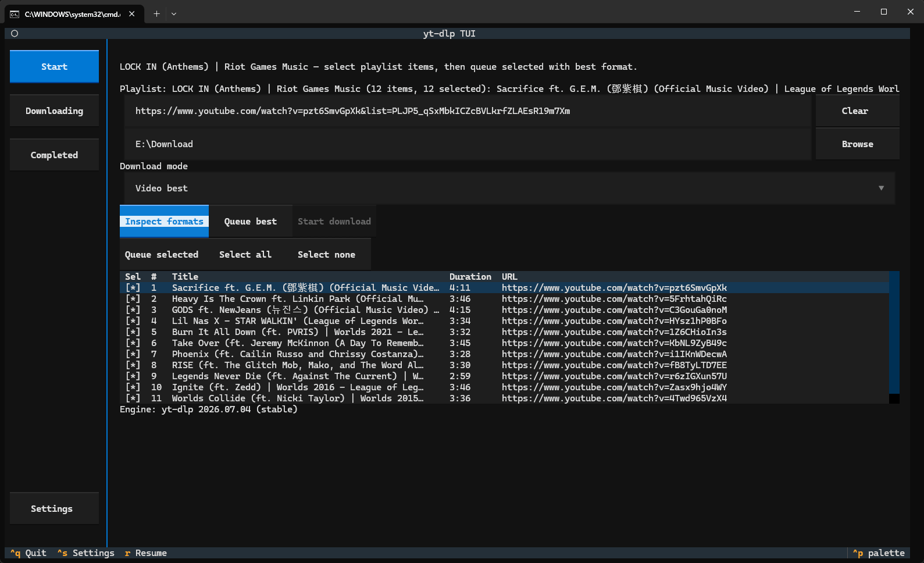Viewport: 924px width, 563px height.
Task: Minimize the terminal window
Action: click(x=857, y=12)
